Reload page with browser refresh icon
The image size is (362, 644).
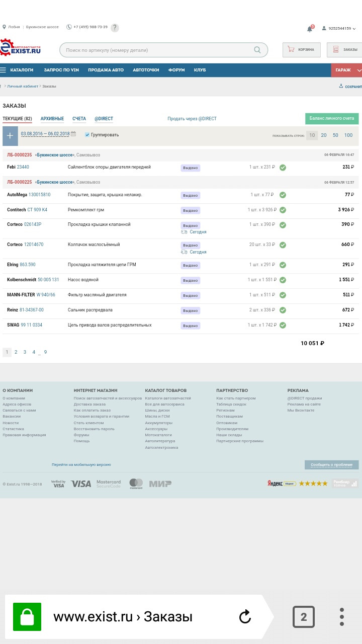coord(245,616)
